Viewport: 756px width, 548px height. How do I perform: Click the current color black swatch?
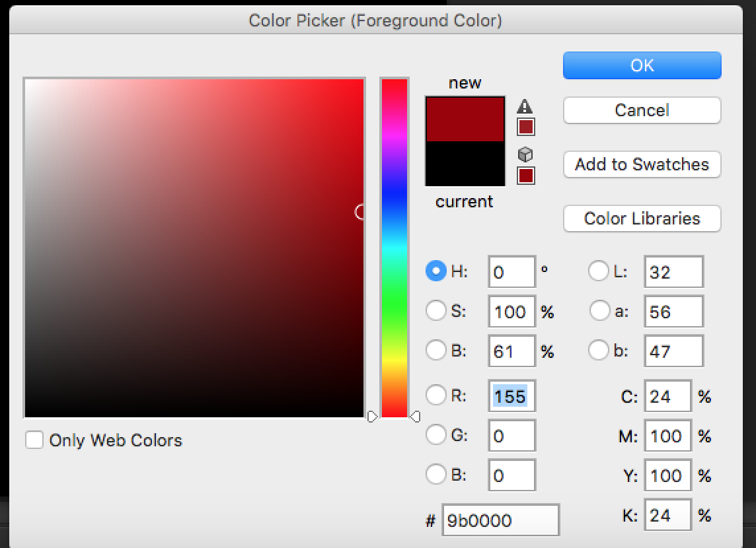click(465, 164)
